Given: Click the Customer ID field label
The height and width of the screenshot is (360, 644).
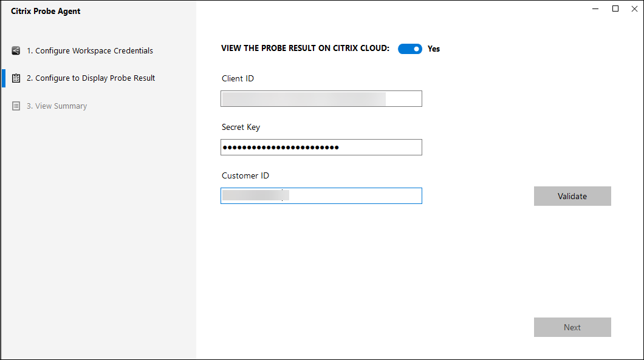Looking at the screenshot, I should [245, 176].
